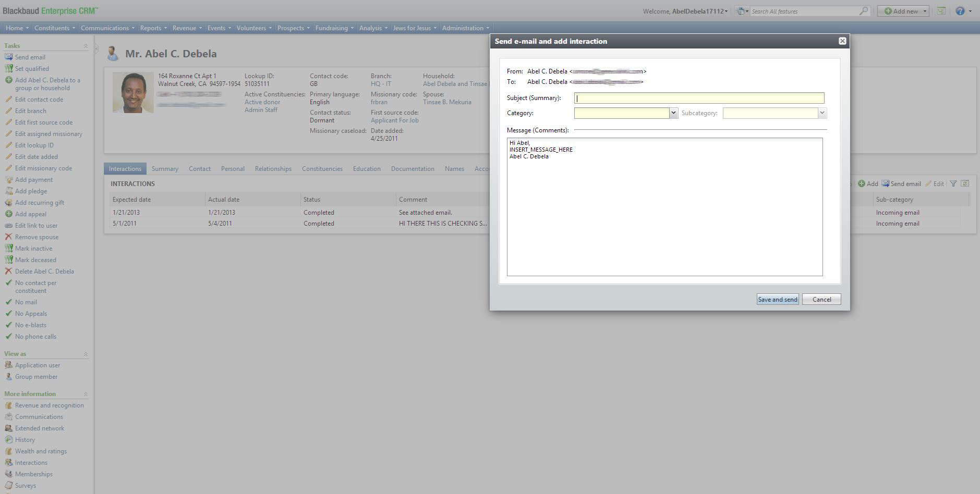Click the Set qualified icon
The image size is (980, 494).
click(8, 69)
